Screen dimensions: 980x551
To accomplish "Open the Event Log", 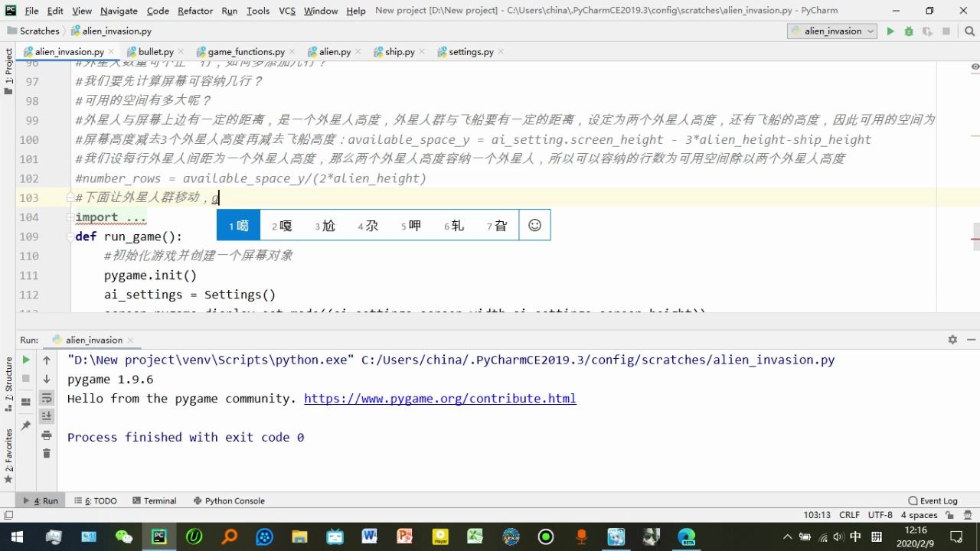I will 934,500.
